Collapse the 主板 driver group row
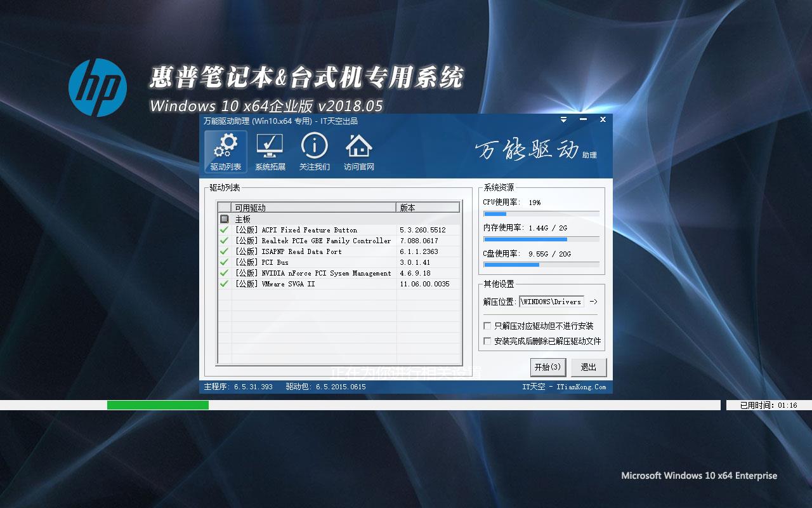Image resolution: width=812 pixels, height=508 pixels. [x=243, y=219]
